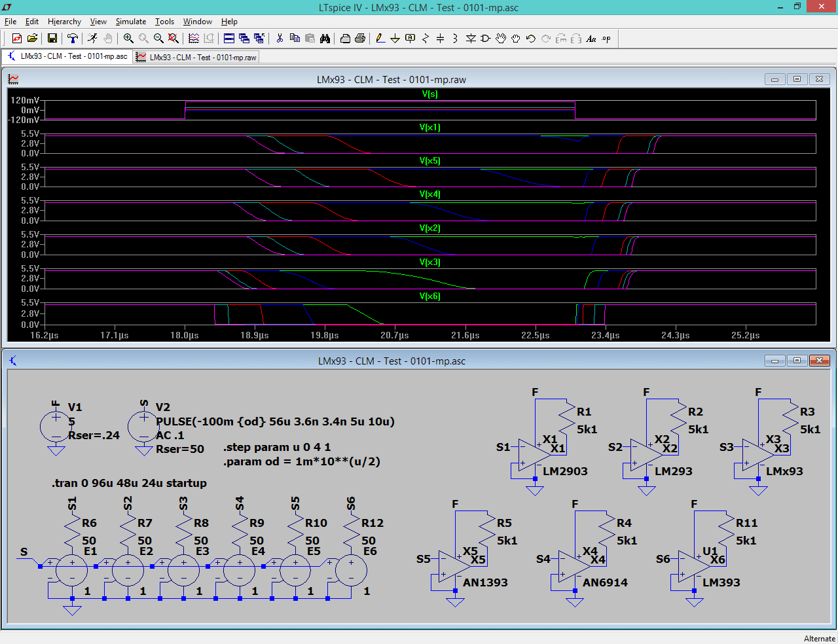Click the V(s) trace label
The image size is (838, 644).
click(x=430, y=94)
